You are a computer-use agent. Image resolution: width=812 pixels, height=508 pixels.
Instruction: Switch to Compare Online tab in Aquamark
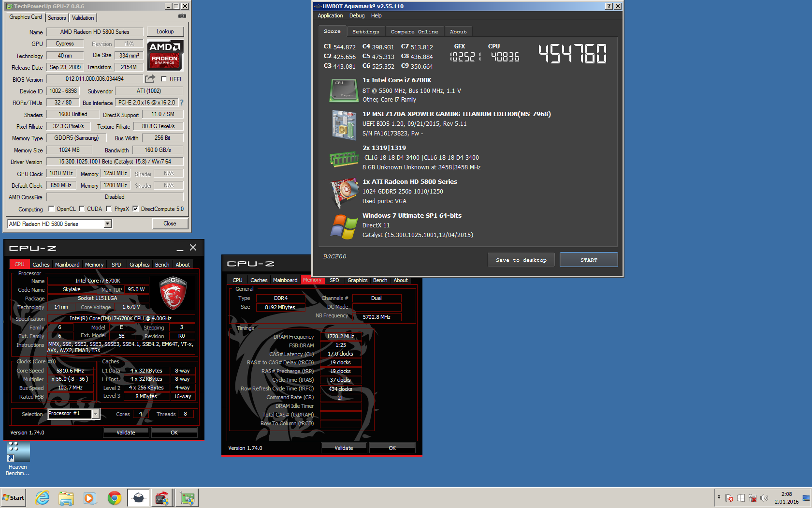tap(415, 31)
